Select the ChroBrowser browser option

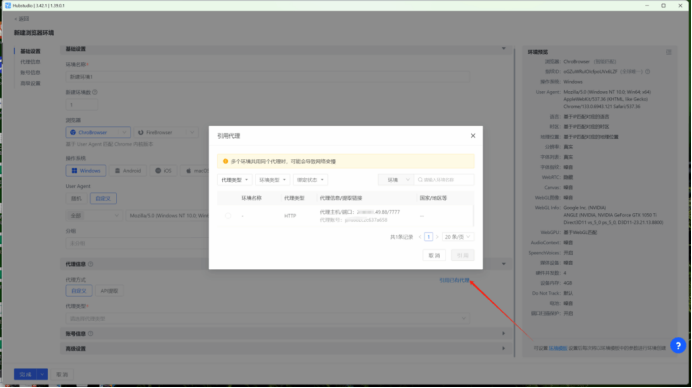click(x=93, y=132)
